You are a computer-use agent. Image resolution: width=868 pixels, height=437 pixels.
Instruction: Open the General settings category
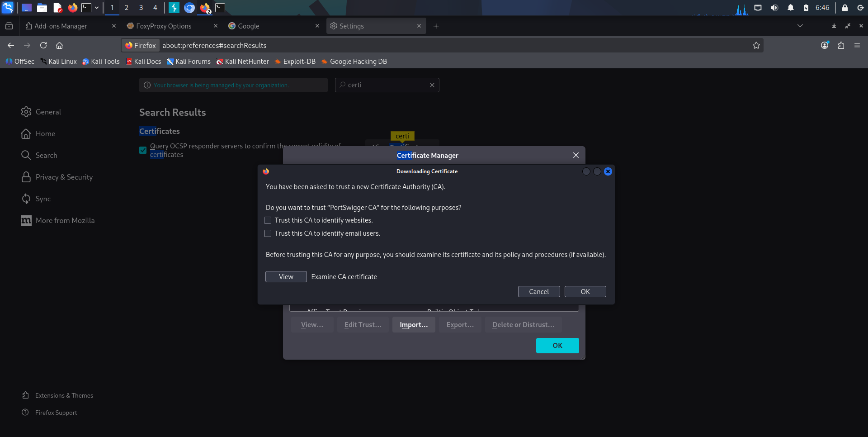point(41,112)
